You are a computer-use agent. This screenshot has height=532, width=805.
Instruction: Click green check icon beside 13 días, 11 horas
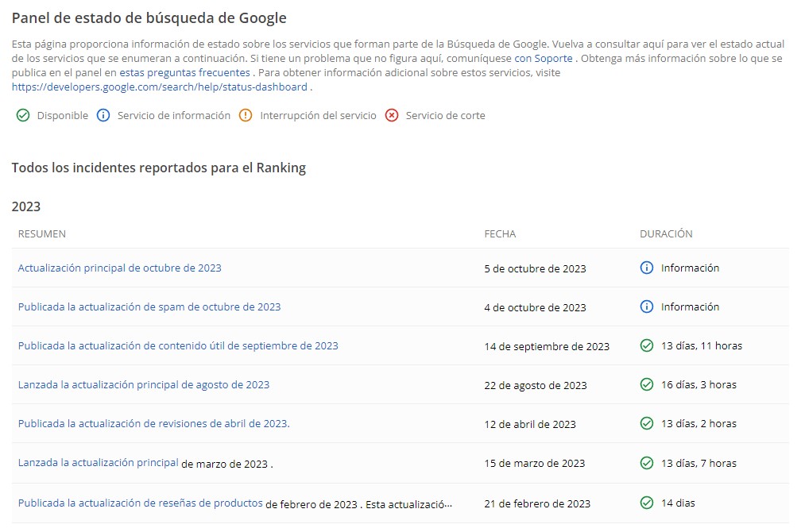tap(647, 345)
